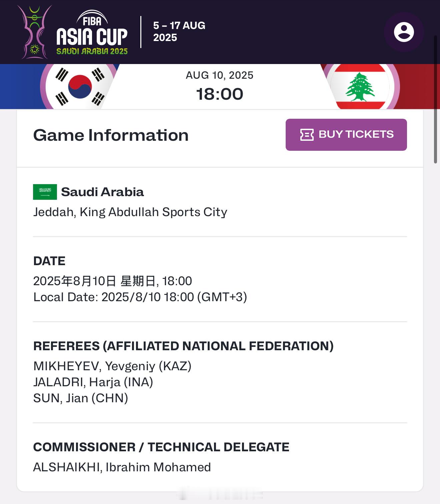Select the South Korea flag icon
Screen dimensions: 440x504
(x=80, y=86)
